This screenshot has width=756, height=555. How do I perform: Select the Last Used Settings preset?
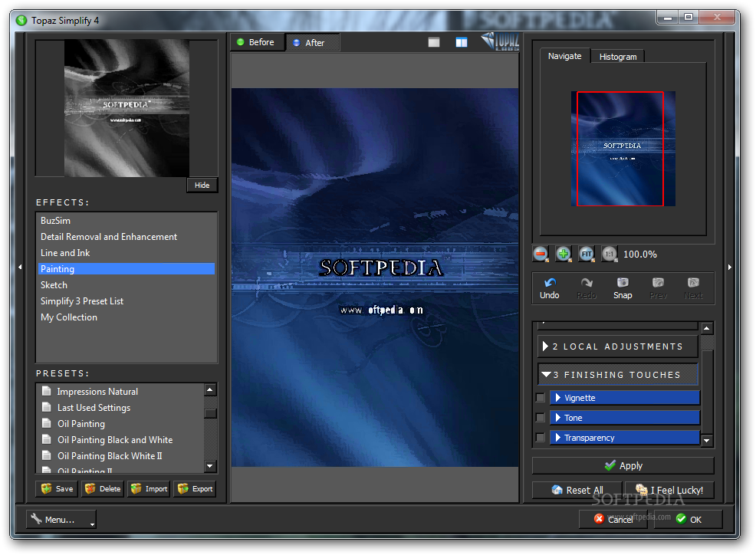[94, 408]
